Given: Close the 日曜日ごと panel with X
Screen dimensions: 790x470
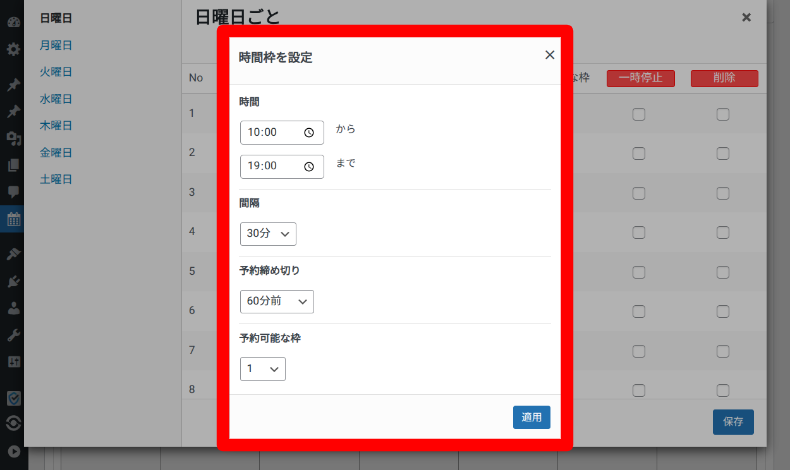Looking at the screenshot, I should (746, 18).
